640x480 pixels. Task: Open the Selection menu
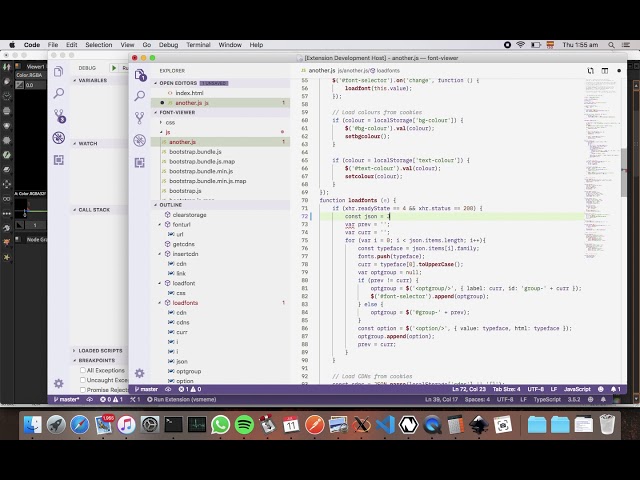coord(98,45)
